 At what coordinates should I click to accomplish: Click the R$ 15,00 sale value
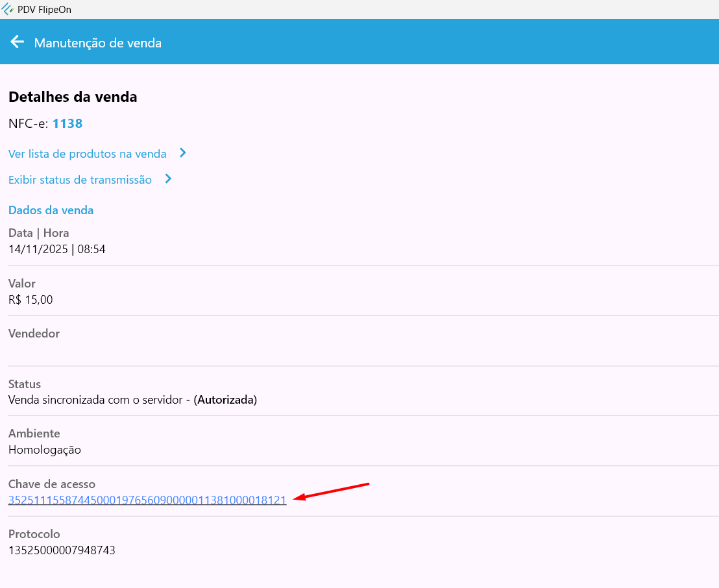(x=30, y=300)
